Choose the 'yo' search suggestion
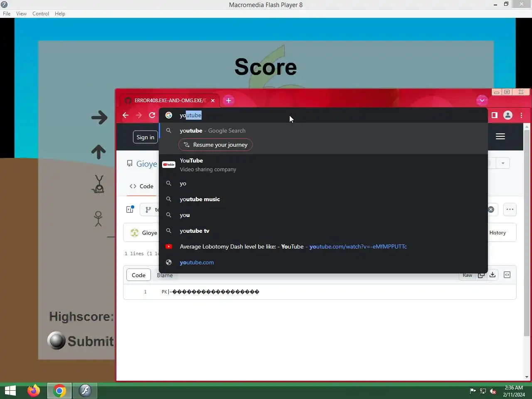The image size is (532, 399). point(323,183)
